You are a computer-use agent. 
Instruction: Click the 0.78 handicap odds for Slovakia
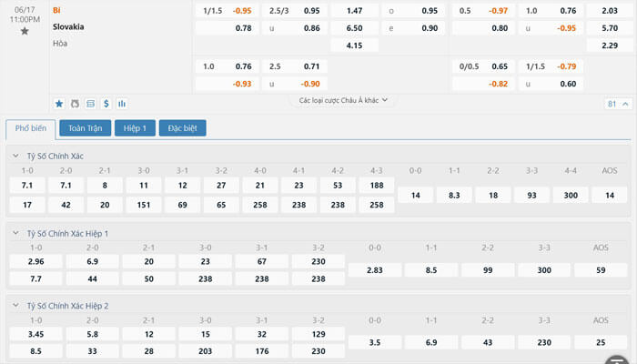coord(227,28)
